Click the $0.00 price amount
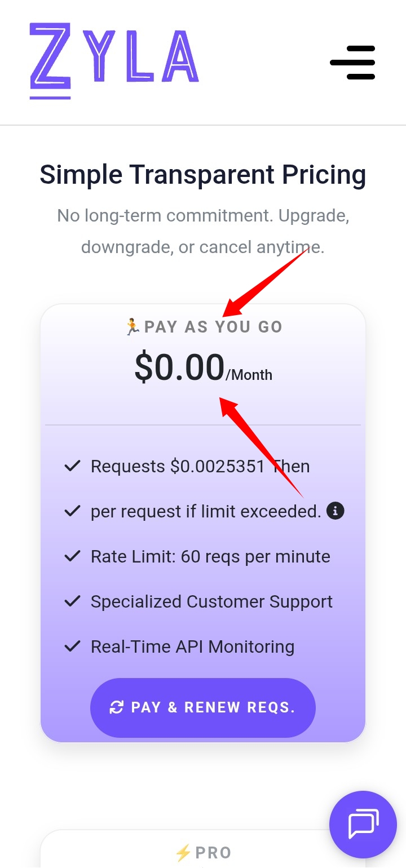 179,367
